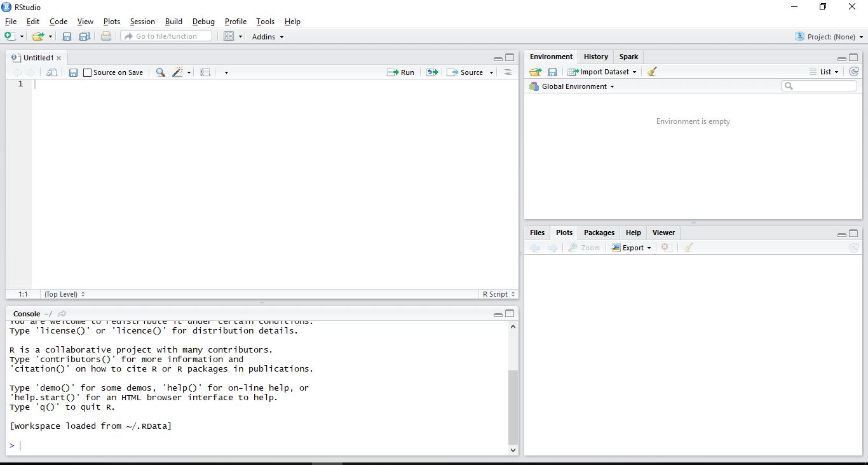Toggle document outline button in editor

click(x=508, y=72)
